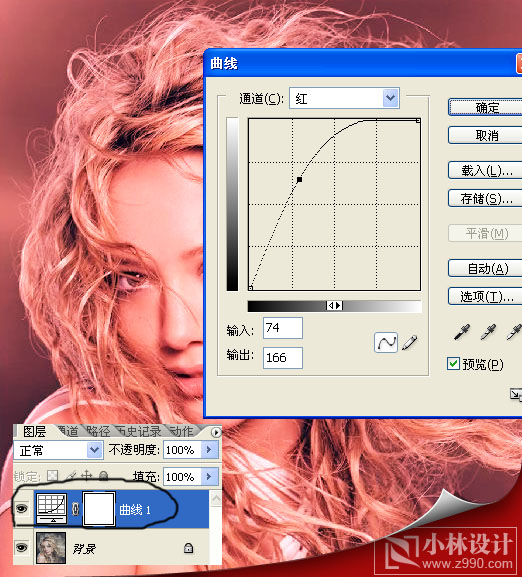The height and width of the screenshot is (577, 522).
Task: Open the layers panel flyout menu
Action: pos(216,432)
